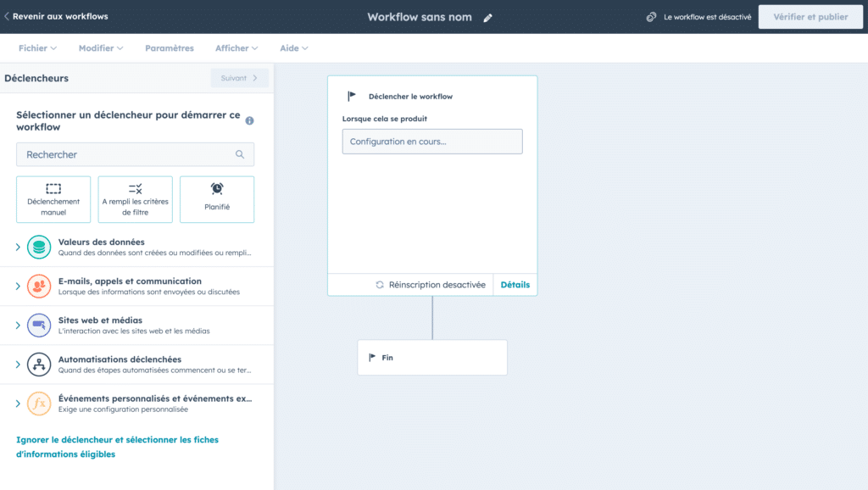Expand the Valeurs des données category
Screen dimensions: 868x490
pyautogui.click(x=18, y=247)
